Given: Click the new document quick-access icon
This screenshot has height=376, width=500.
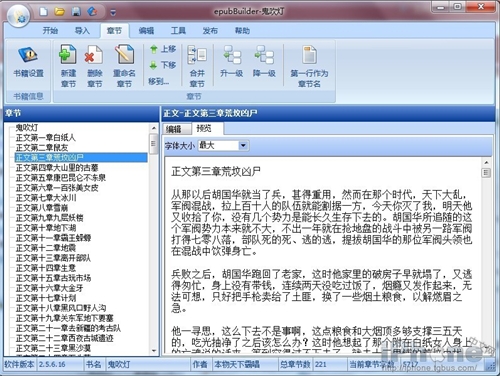Looking at the screenshot, I should coord(43,12).
